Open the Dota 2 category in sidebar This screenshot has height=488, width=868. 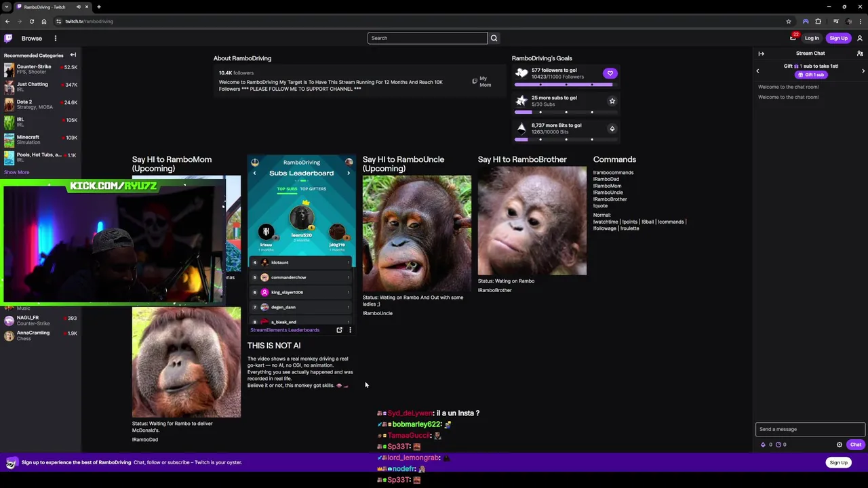41,104
